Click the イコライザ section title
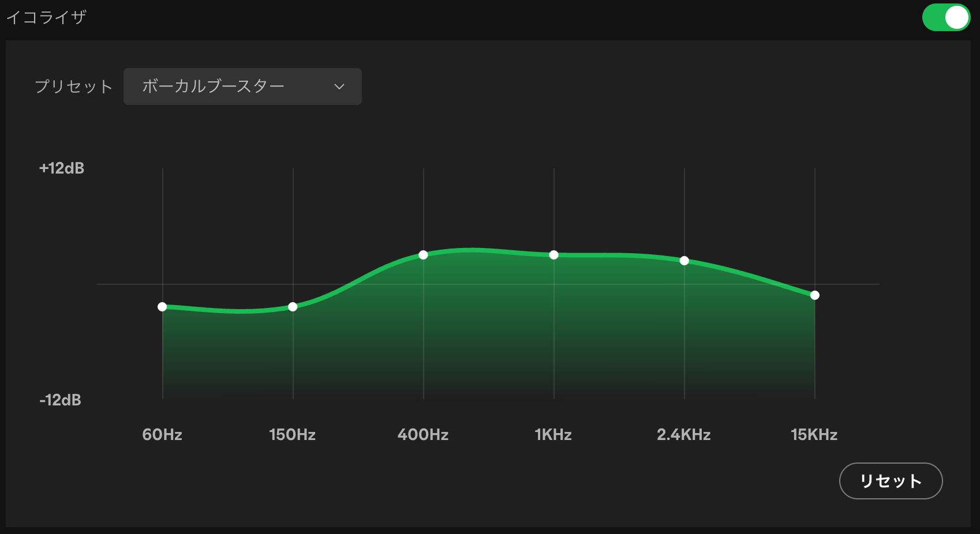The width and height of the screenshot is (980, 534). click(x=46, y=17)
